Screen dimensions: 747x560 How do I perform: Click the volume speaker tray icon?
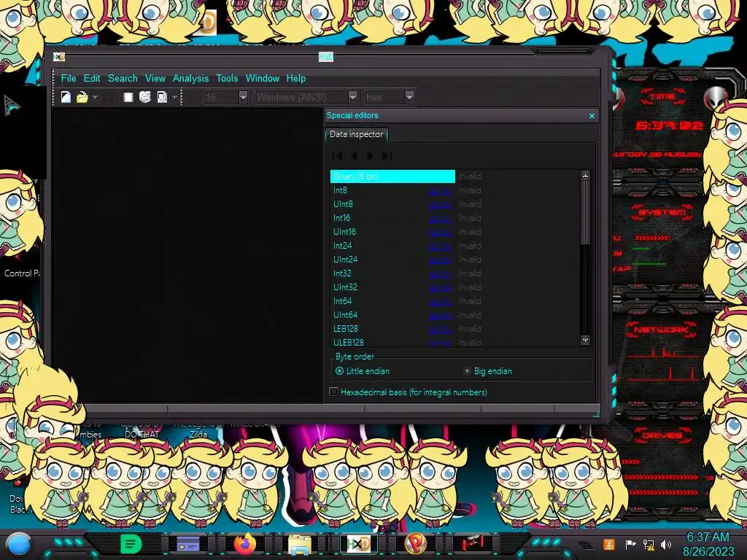[x=666, y=544]
